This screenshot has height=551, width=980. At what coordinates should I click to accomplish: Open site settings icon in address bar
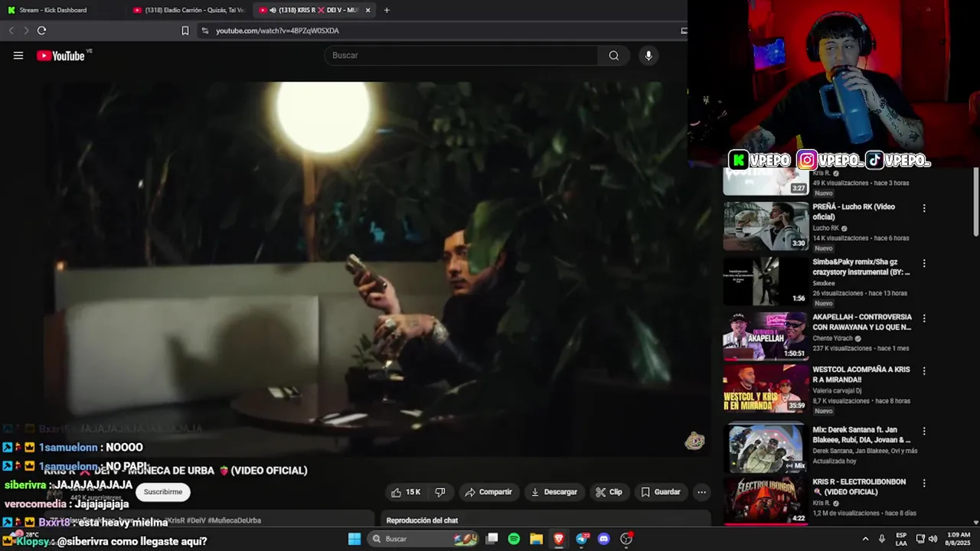point(204,31)
